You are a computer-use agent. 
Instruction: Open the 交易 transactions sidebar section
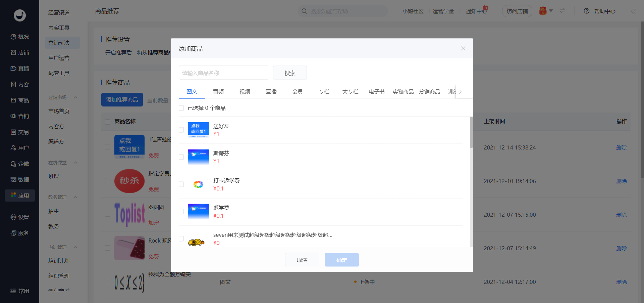(19, 132)
